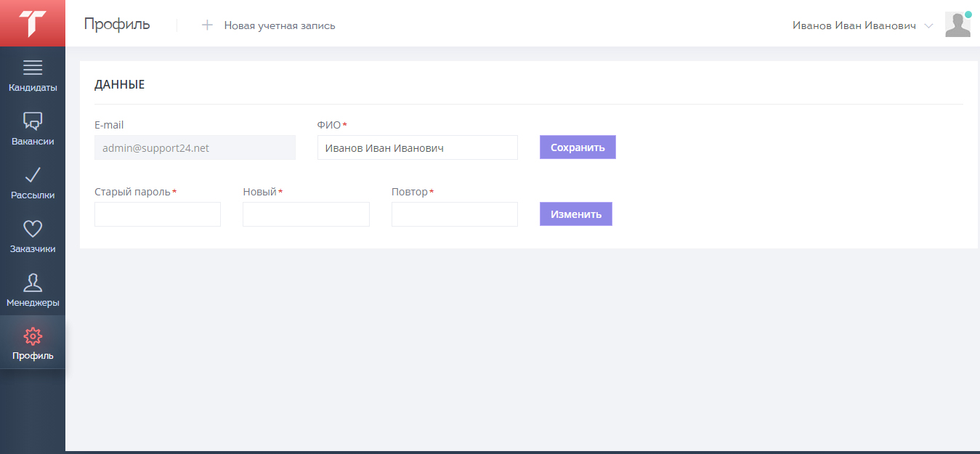This screenshot has height=454, width=980.
Task: Open Вакансии chat bubble icon
Action: [x=33, y=121]
